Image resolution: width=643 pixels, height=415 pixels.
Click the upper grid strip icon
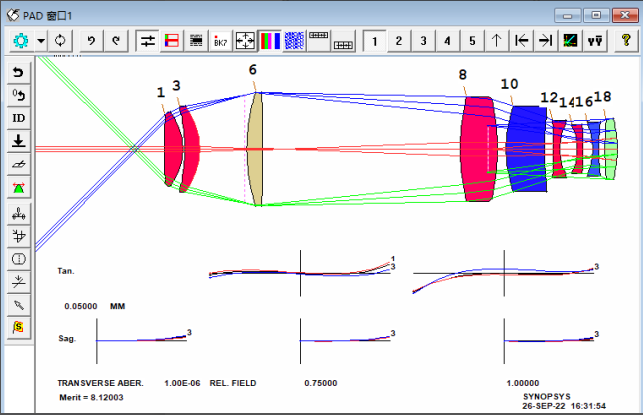click(x=319, y=41)
